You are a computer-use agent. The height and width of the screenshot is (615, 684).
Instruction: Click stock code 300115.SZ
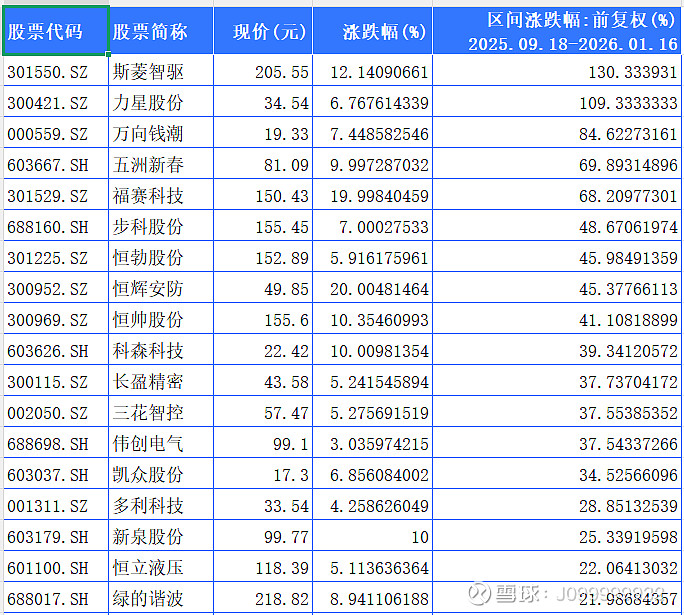[48, 382]
